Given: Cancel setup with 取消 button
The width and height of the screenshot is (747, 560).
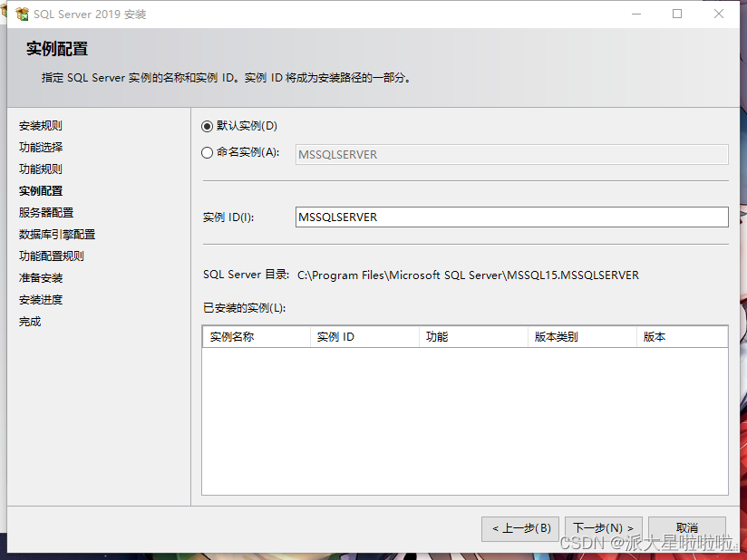Looking at the screenshot, I should point(687,528).
